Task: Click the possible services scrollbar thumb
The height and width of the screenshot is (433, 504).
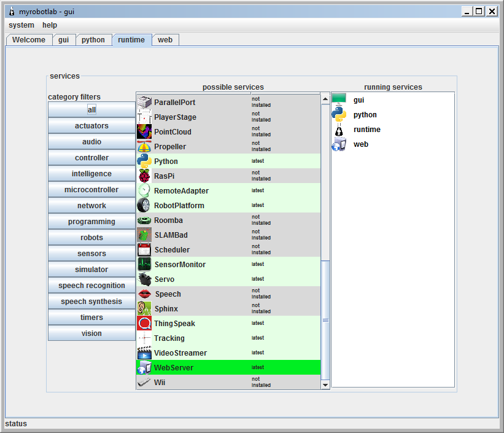Action: [x=325, y=321]
